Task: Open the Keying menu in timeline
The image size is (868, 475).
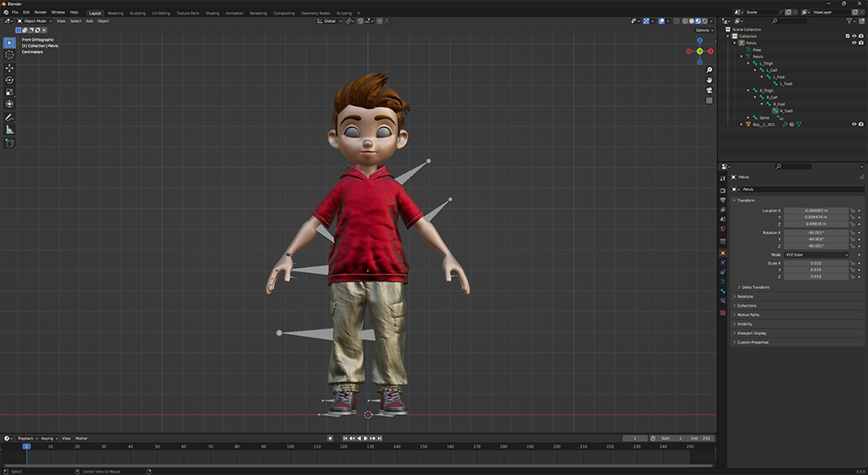Action: click(x=48, y=439)
